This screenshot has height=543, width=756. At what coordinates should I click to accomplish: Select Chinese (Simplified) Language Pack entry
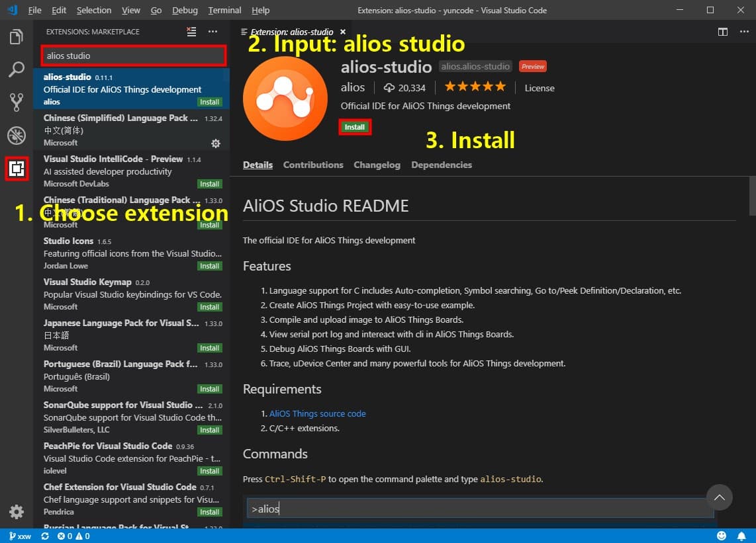(131, 130)
